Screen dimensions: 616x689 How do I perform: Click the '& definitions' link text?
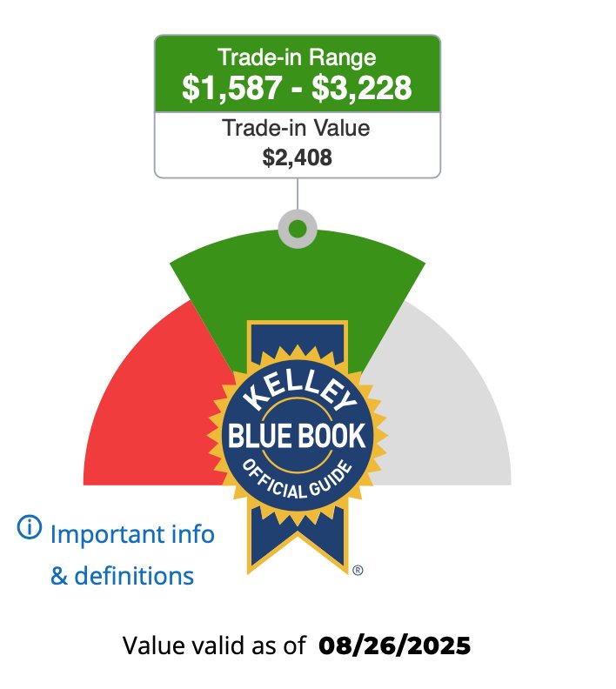coord(122,576)
